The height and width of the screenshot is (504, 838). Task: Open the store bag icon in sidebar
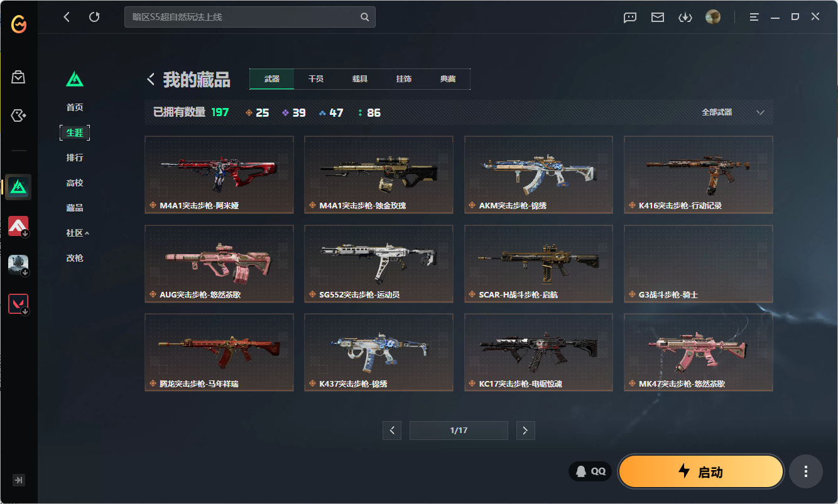[18, 77]
